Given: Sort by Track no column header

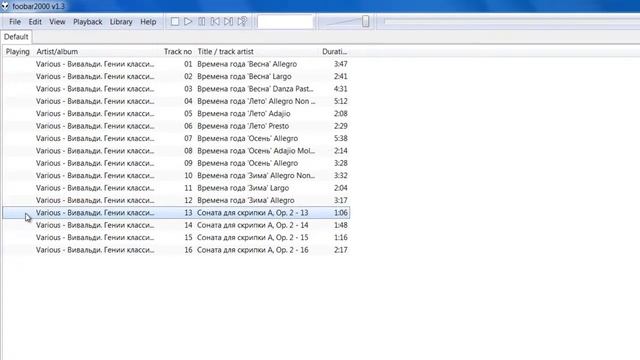Looking at the screenshot, I should (178, 52).
